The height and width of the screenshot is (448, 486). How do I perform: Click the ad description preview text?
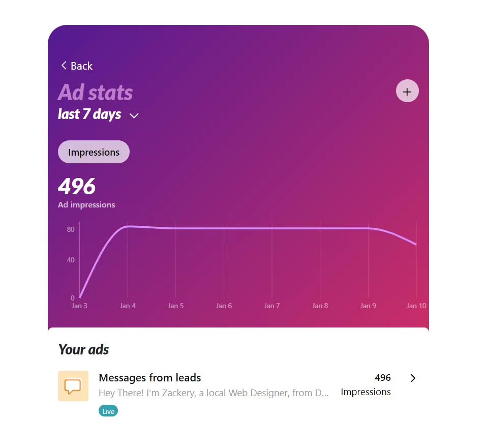pyautogui.click(x=214, y=393)
